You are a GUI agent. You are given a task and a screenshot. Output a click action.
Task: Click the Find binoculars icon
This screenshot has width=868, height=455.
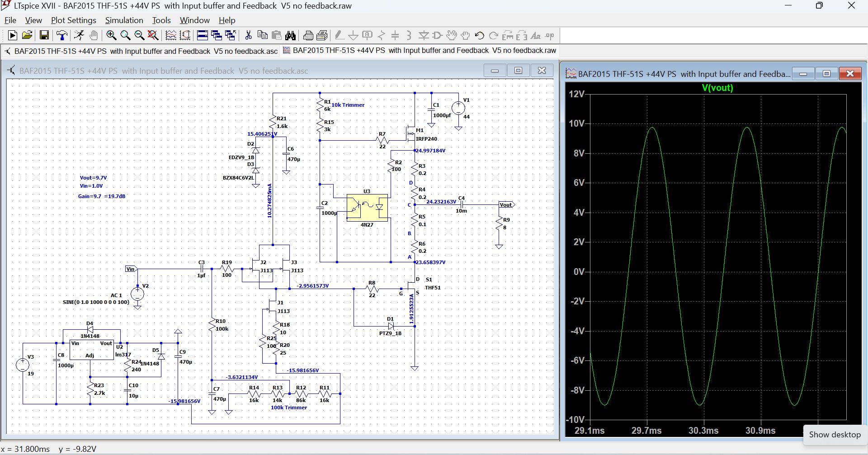click(291, 35)
